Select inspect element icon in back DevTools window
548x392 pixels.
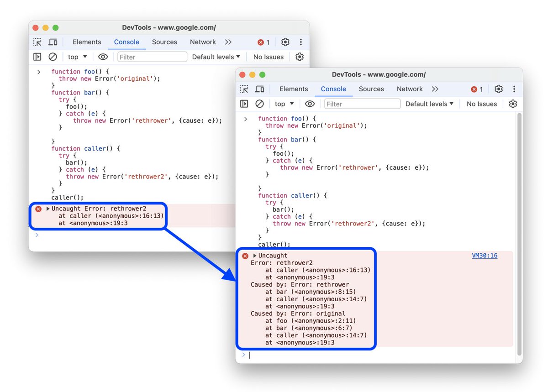click(x=37, y=42)
